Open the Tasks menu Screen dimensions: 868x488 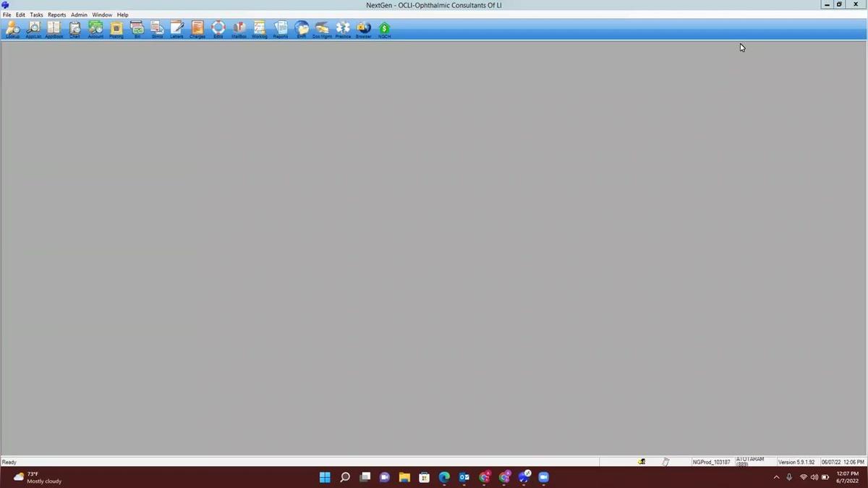pyautogui.click(x=36, y=14)
